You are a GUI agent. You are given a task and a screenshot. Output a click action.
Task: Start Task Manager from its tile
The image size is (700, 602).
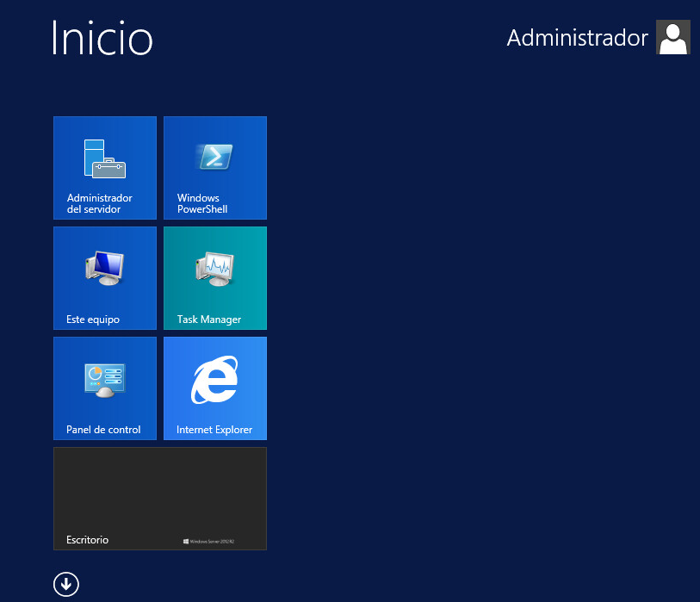tap(215, 278)
